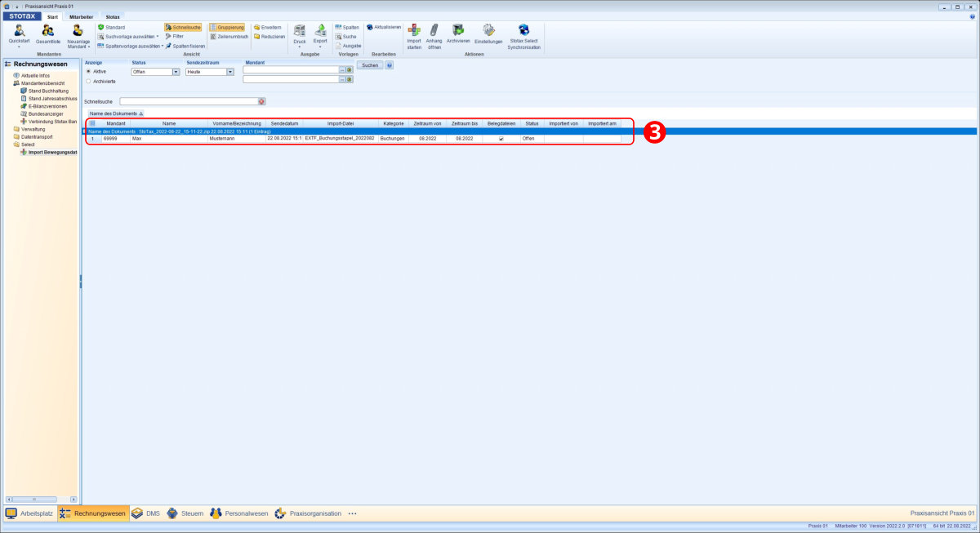Start Stotax Select Synchronisation

523,30
